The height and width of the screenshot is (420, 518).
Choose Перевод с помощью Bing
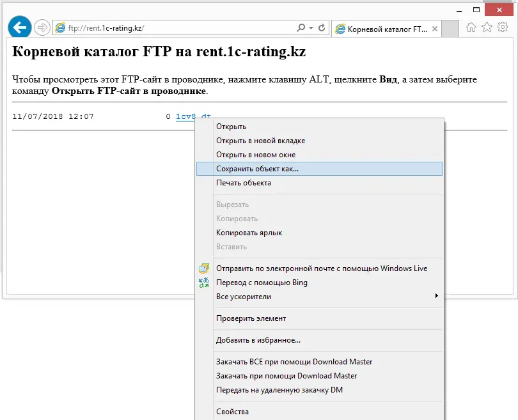[319, 283]
